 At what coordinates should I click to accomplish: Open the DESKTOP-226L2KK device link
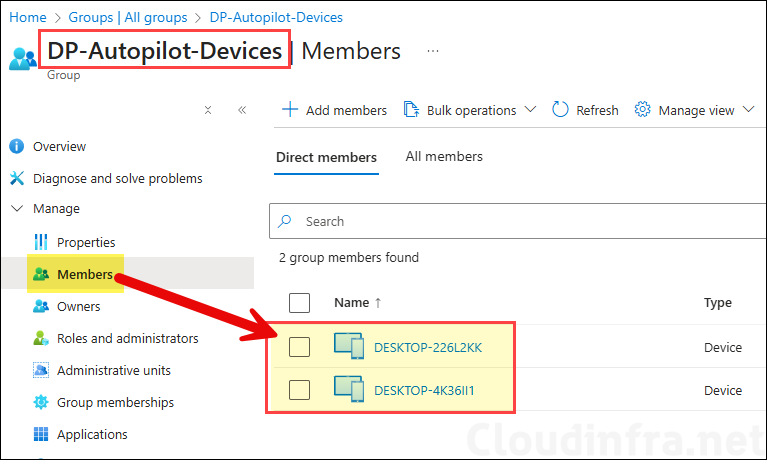click(427, 347)
